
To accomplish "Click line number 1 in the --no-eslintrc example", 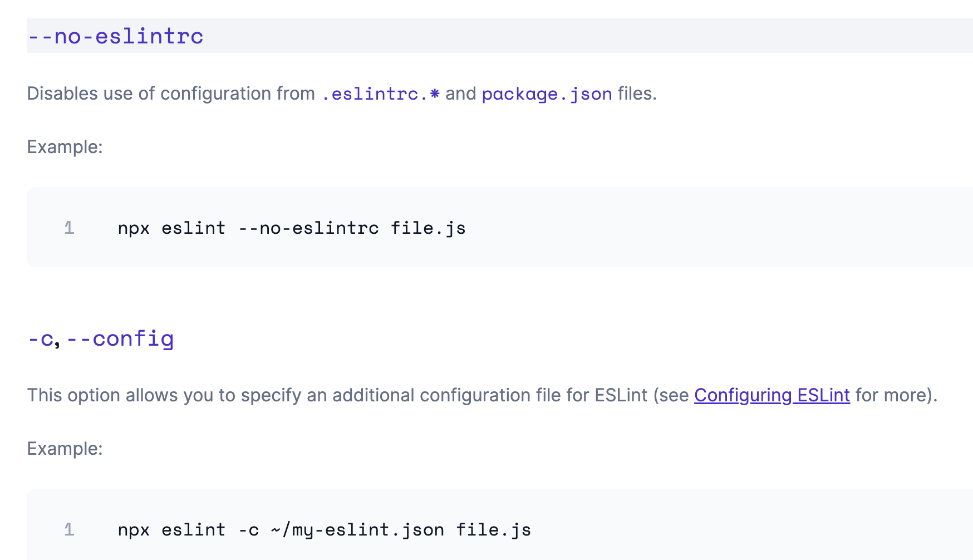I will point(69,228).
